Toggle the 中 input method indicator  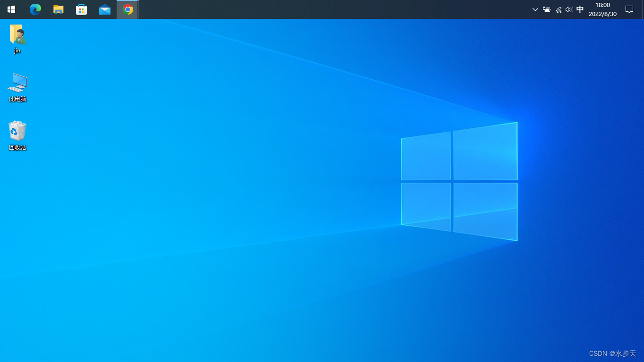click(x=580, y=9)
